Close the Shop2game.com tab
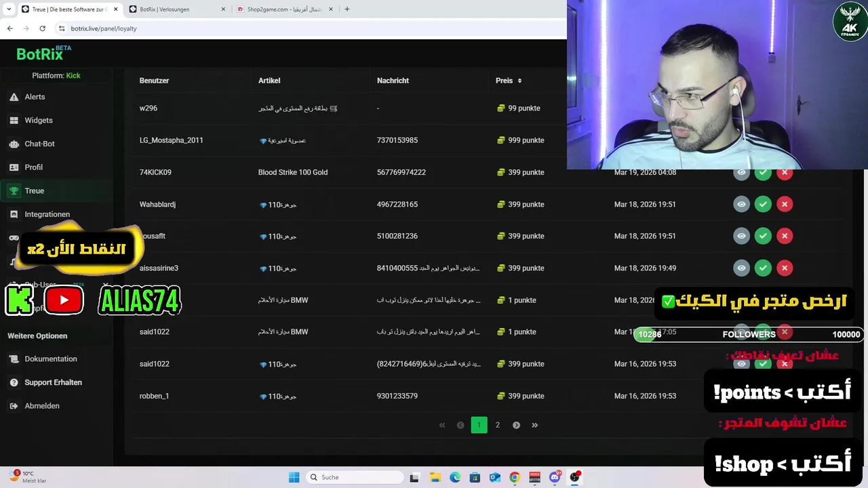Image resolution: width=868 pixels, height=488 pixels. pos(331,9)
